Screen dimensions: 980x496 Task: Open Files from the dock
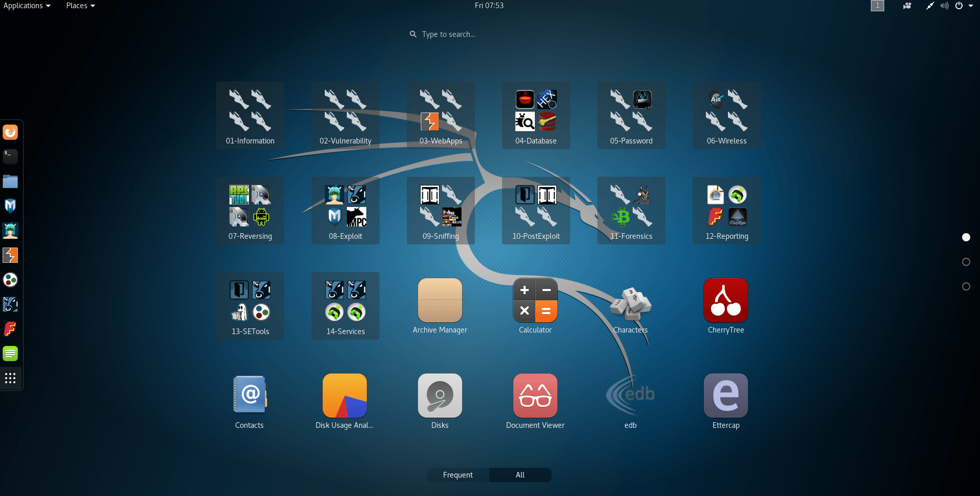point(10,181)
